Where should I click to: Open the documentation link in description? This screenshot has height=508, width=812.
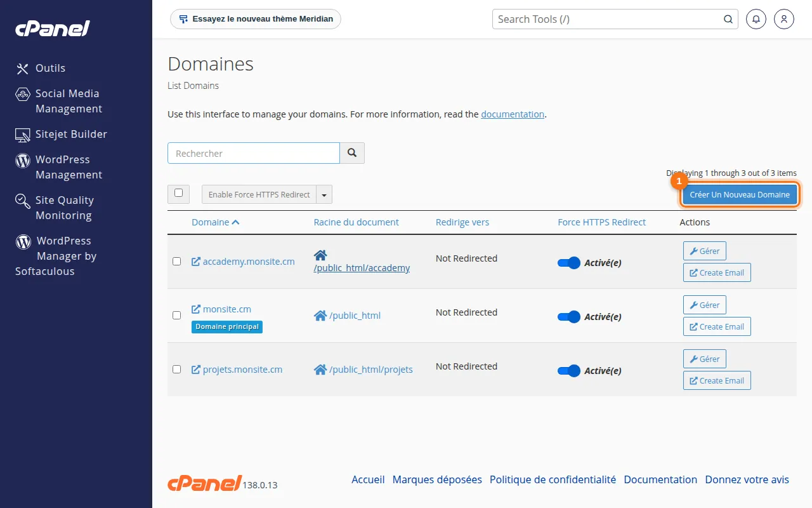pyautogui.click(x=513, y=114)
